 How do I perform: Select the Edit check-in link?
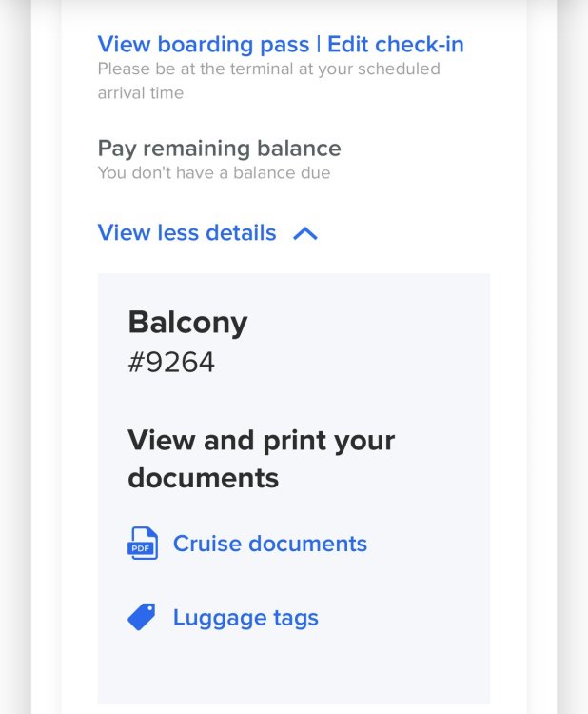(396, 44)
